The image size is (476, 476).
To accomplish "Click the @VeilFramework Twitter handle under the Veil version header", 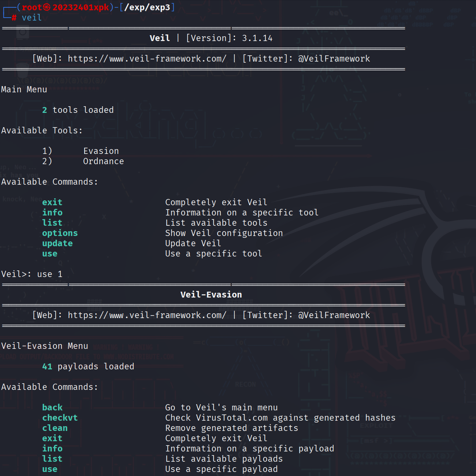I will click(x=334, y=59).
